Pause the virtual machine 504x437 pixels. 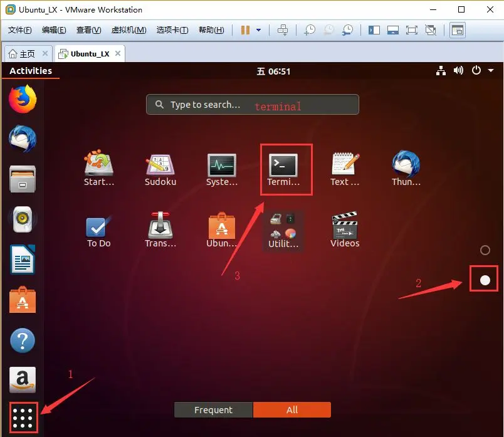[245, 30]
